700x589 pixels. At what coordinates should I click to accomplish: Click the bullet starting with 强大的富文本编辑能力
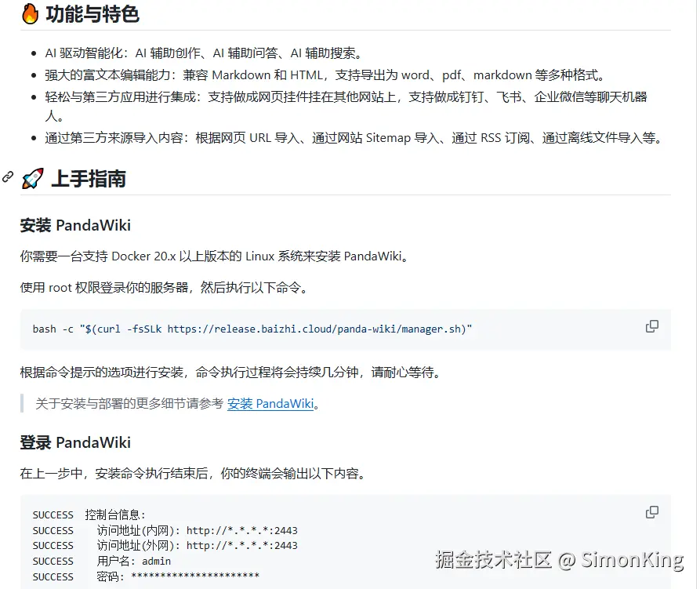click(x=325, y=75)
